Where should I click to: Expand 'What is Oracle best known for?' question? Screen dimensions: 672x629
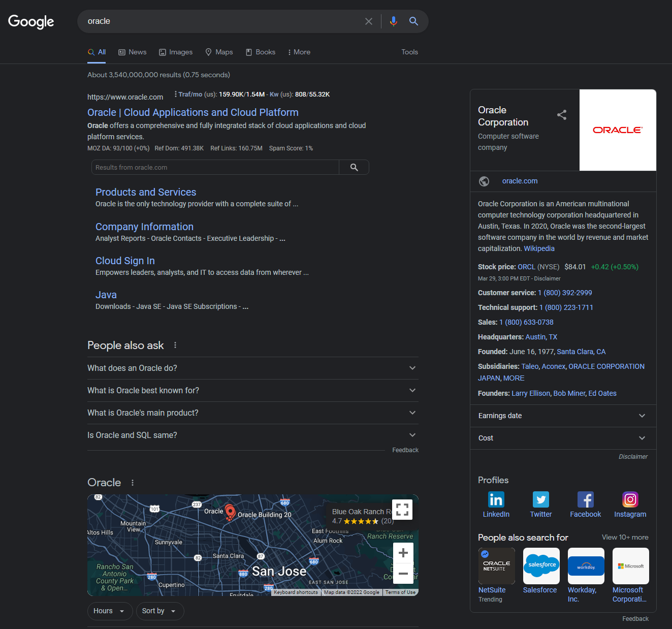click(x=253, y=391)
